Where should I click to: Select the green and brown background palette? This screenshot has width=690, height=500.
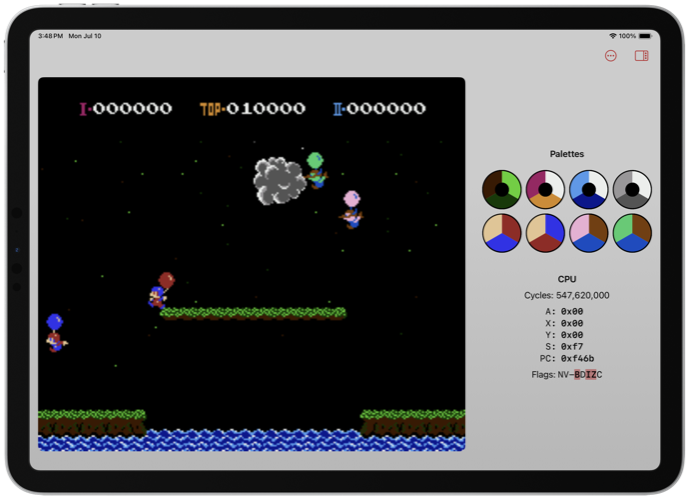(x=502, y=190)
